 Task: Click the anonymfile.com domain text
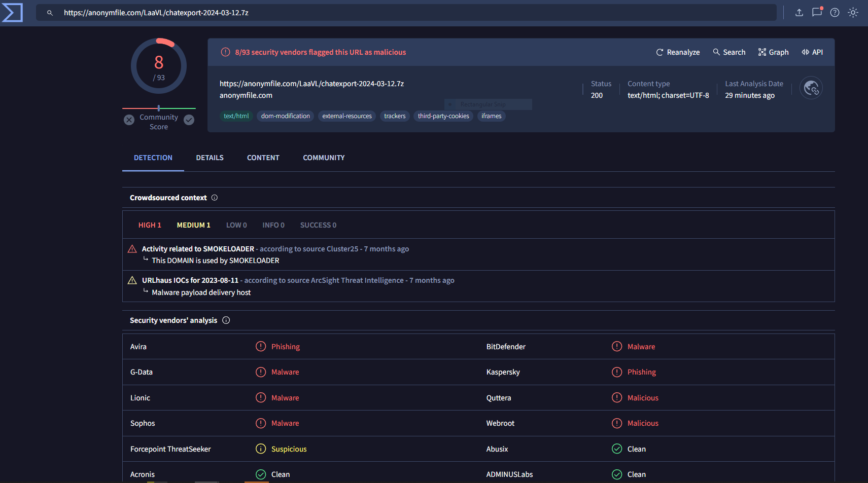coord(246,95)
